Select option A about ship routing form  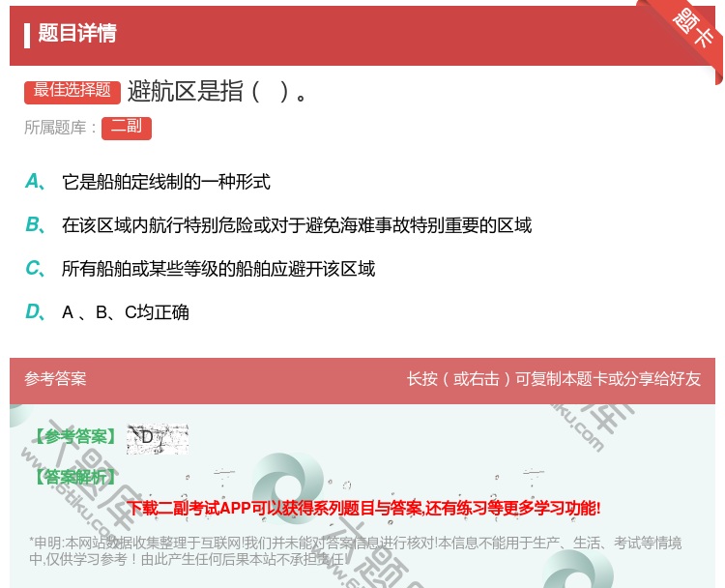166,182
